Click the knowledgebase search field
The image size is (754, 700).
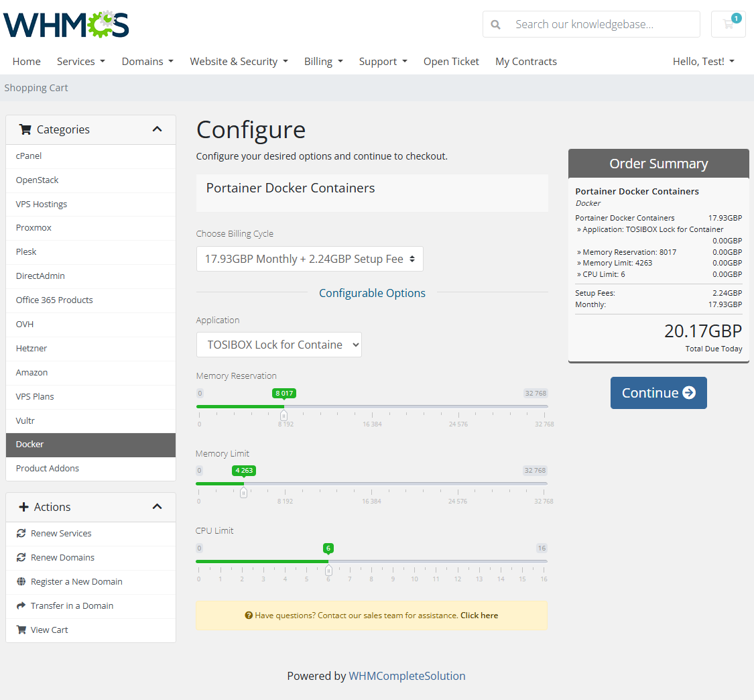pos(591,24)
